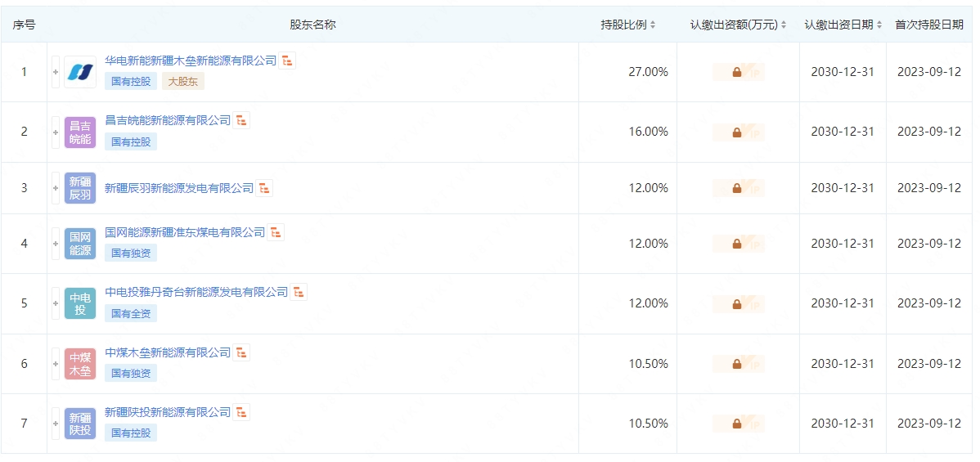Expand row 7 新疆陕投 plus toggle

(x=56, y=424)
